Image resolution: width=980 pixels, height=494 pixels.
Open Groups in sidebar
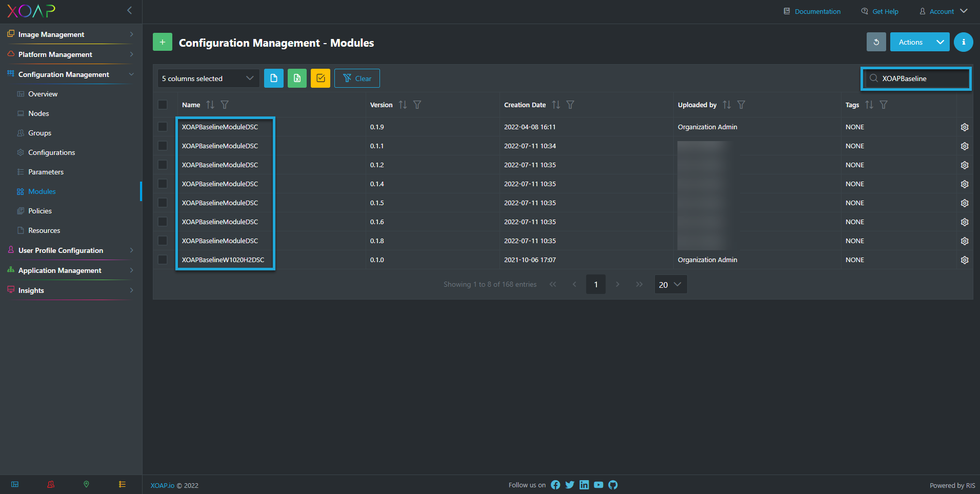pos(40,133)
